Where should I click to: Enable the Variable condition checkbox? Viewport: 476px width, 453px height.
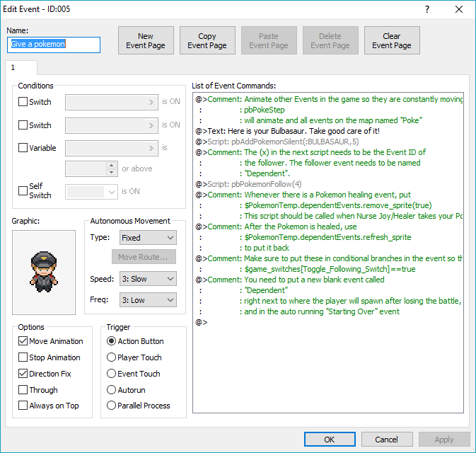[23, 148]
